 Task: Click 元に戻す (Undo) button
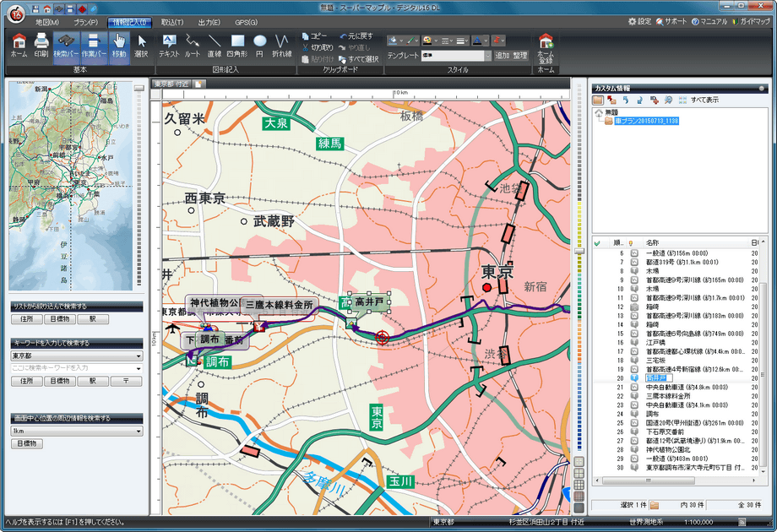[356, 36]
